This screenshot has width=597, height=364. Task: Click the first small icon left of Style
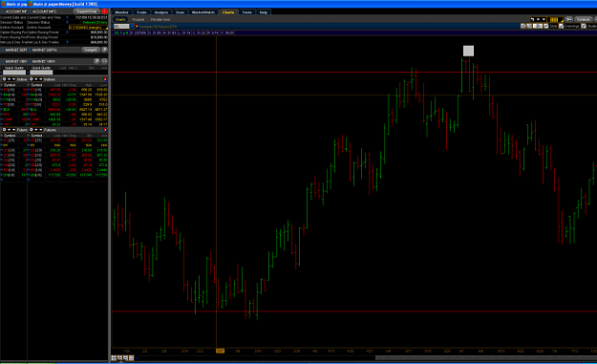(x=523, y=26)
